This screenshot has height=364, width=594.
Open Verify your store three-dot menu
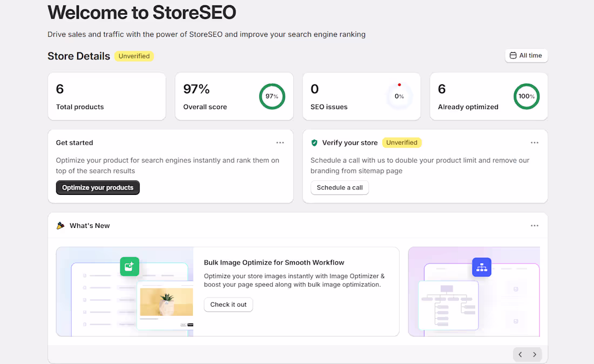point(535,143)
